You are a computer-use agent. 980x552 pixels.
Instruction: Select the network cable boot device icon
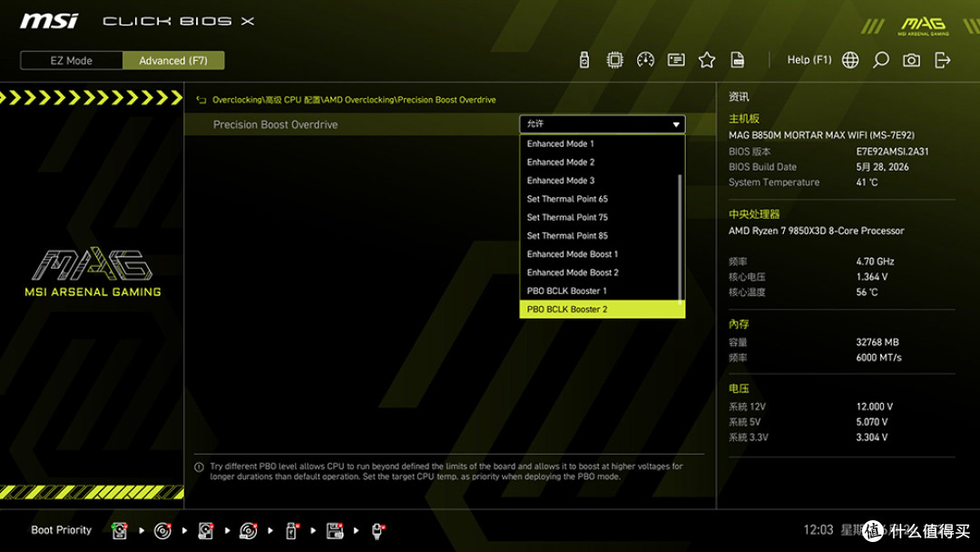tap(377, 531)
